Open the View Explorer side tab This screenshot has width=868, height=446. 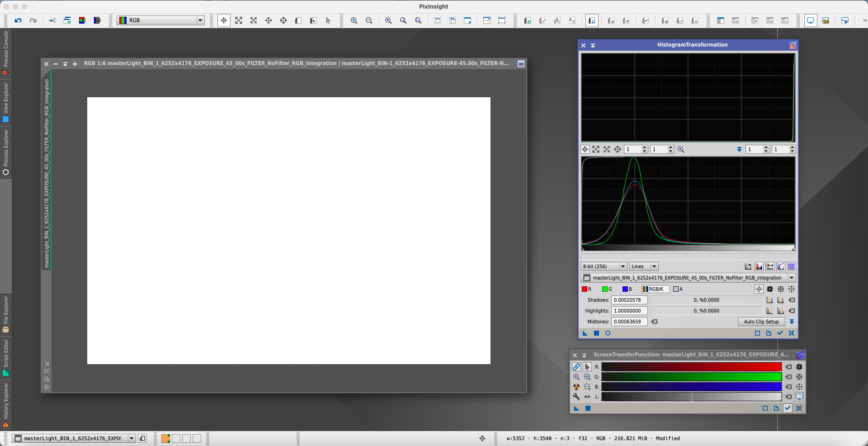click(x=6, y=103)
